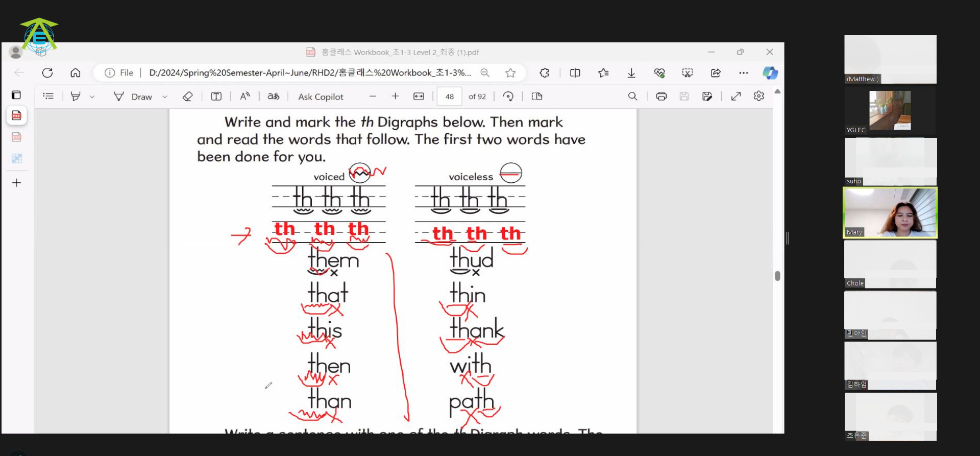Click the "of 92" page count text

(x=477, y=97)
